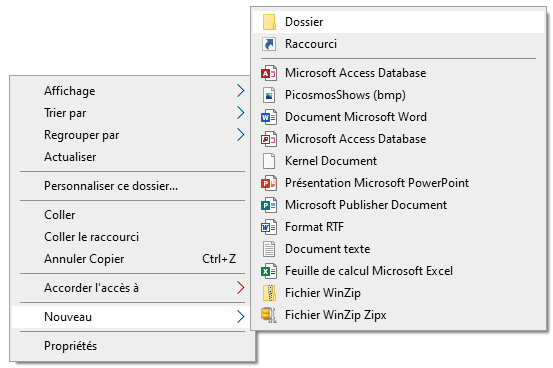This screenshot has width=553, height=368.
Task: Open Personnaliser ce dossier...
Action: [130, 186]
